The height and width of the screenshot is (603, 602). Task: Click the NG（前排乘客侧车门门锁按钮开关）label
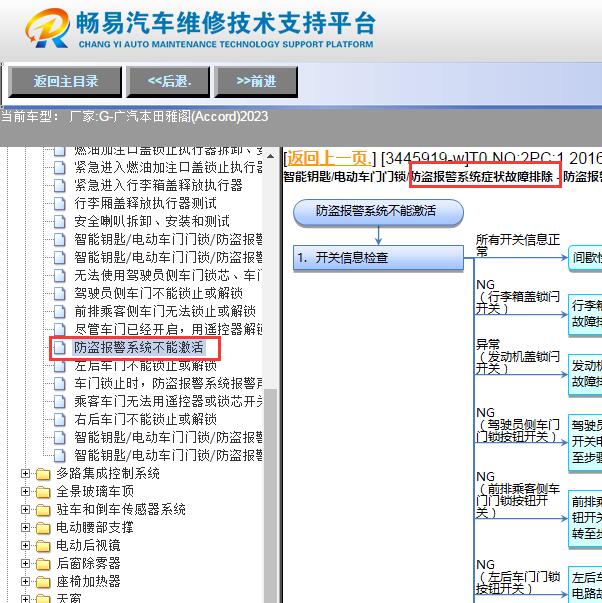pyautogui.click(x=517, y=495)
